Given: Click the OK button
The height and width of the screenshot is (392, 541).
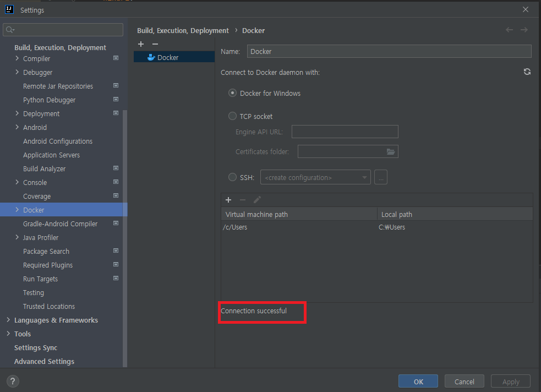Looking at the screenshot, I should [x=418, y=382].
